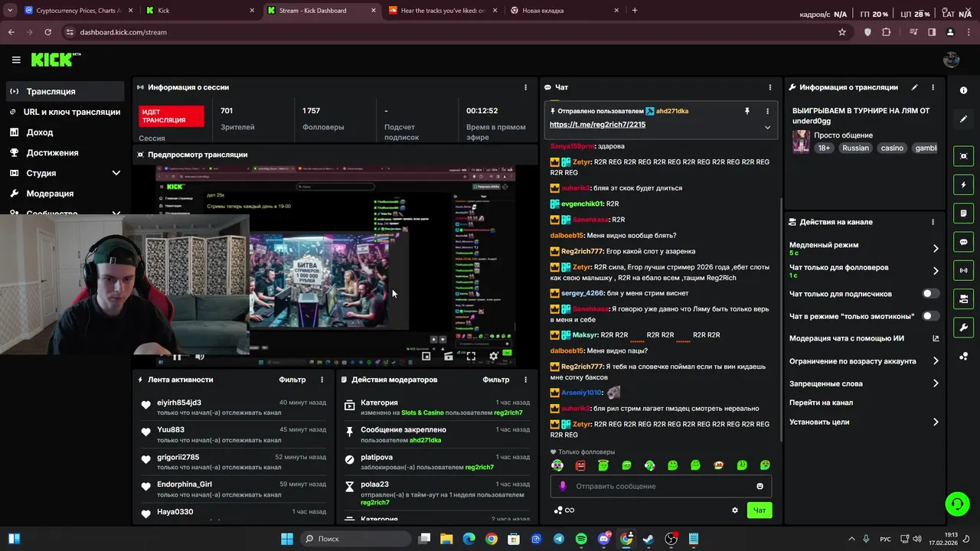Open AI chat moderation external link icon

(x=935, y=338)
